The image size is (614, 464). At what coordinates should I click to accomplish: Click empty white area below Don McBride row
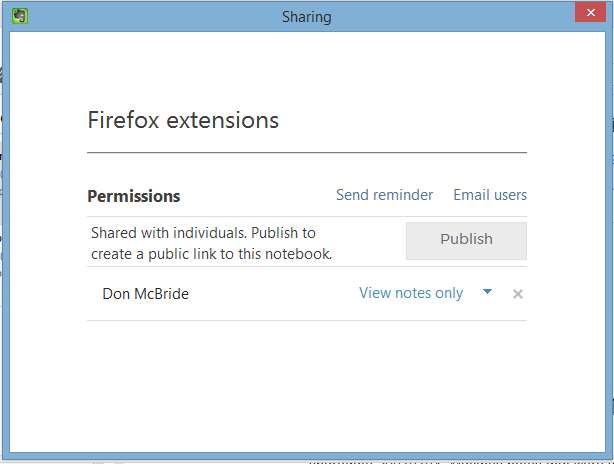coord(307,384)
